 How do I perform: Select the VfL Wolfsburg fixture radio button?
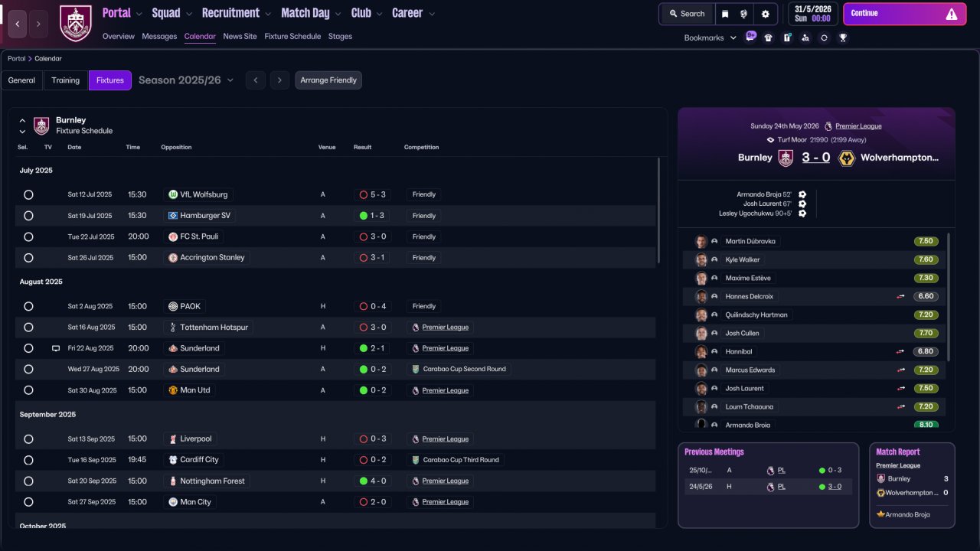[x=28, y=194]
